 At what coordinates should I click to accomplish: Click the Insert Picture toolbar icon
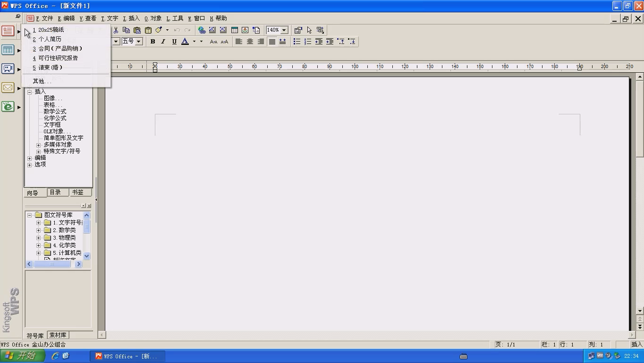(x=245, y=30)
